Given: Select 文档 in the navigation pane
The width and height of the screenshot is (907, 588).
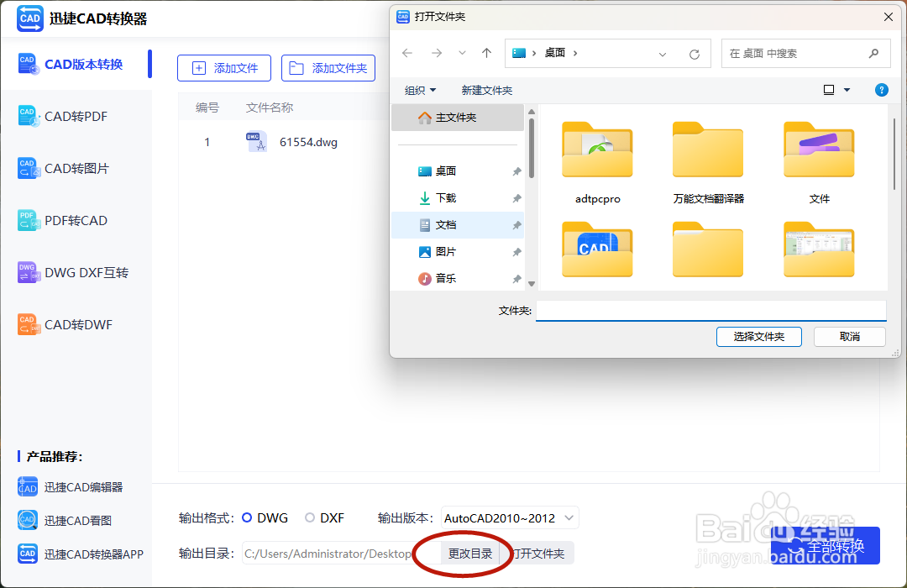Looking at the screenshot, I should [458, 224].
